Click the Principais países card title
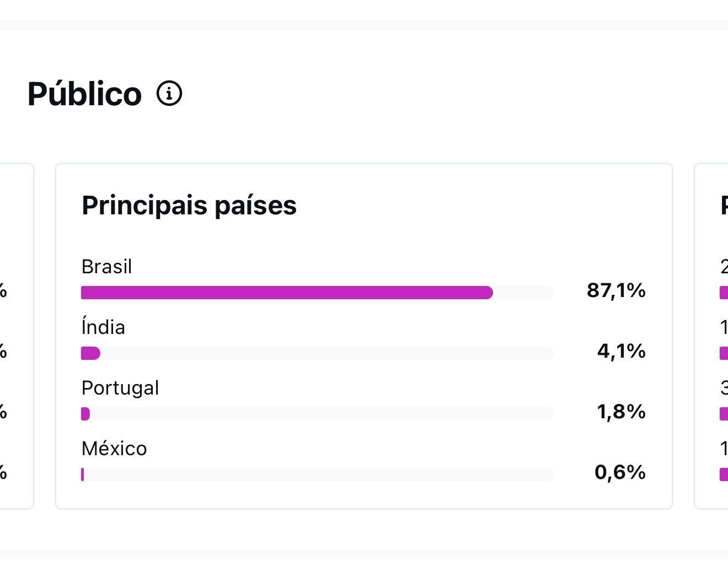 point(189,205)
